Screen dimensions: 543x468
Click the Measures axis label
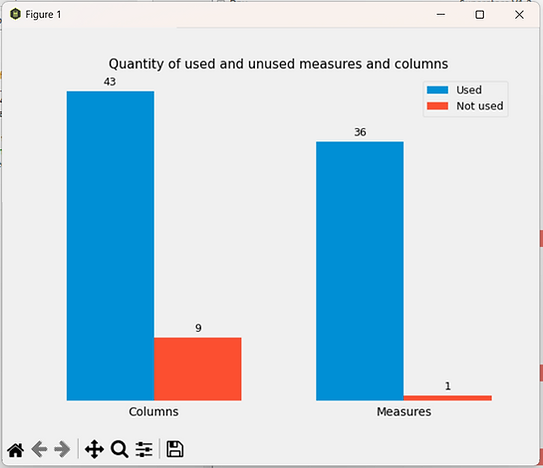(x=404, y=412)
